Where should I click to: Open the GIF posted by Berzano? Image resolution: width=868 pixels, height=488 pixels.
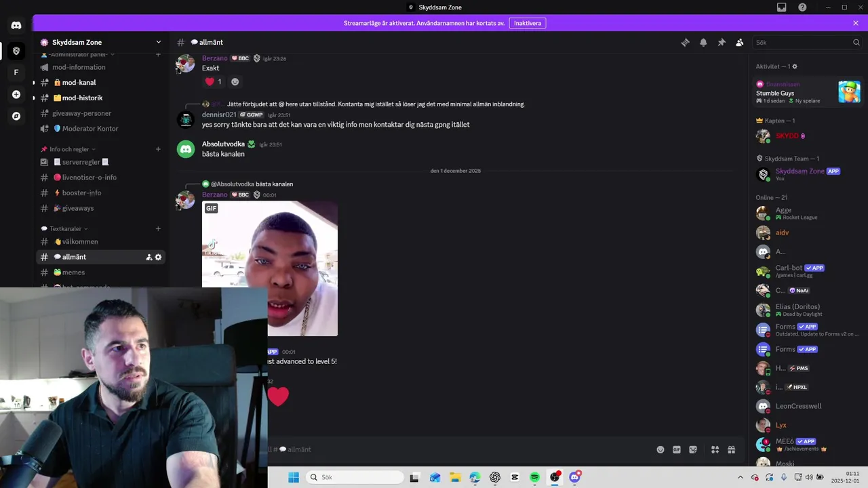270,268
